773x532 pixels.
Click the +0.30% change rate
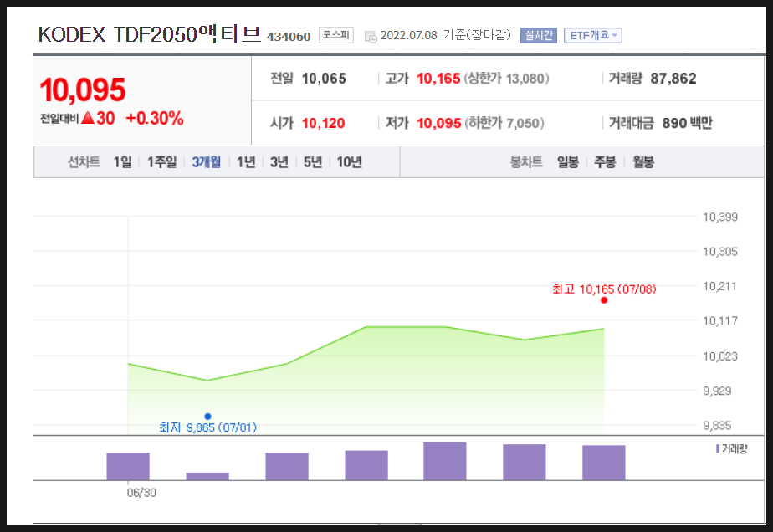[155, 118]
